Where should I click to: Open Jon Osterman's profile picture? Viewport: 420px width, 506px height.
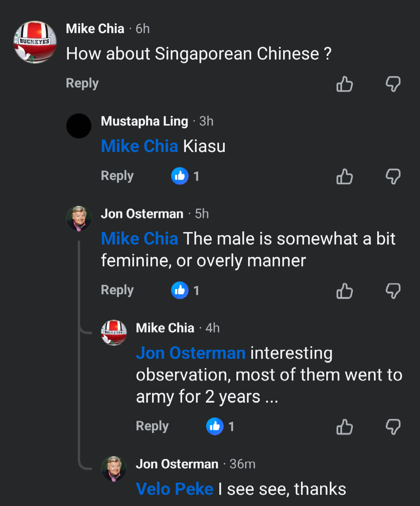[79, 218]
